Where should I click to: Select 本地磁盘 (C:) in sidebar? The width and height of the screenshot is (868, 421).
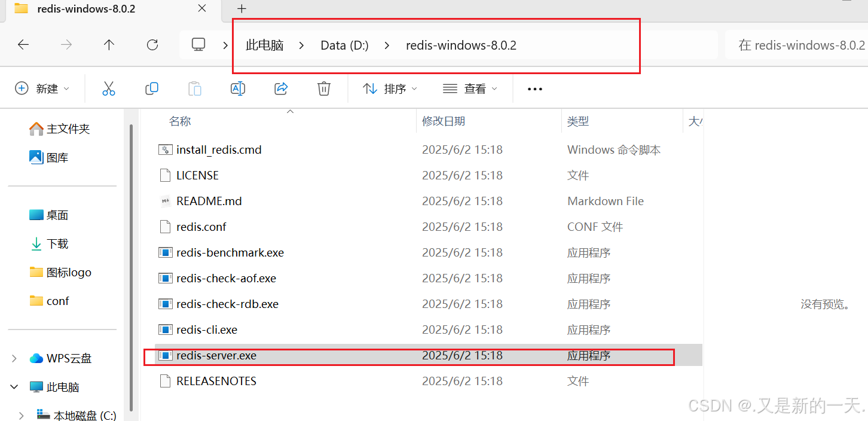coord(77,415)
